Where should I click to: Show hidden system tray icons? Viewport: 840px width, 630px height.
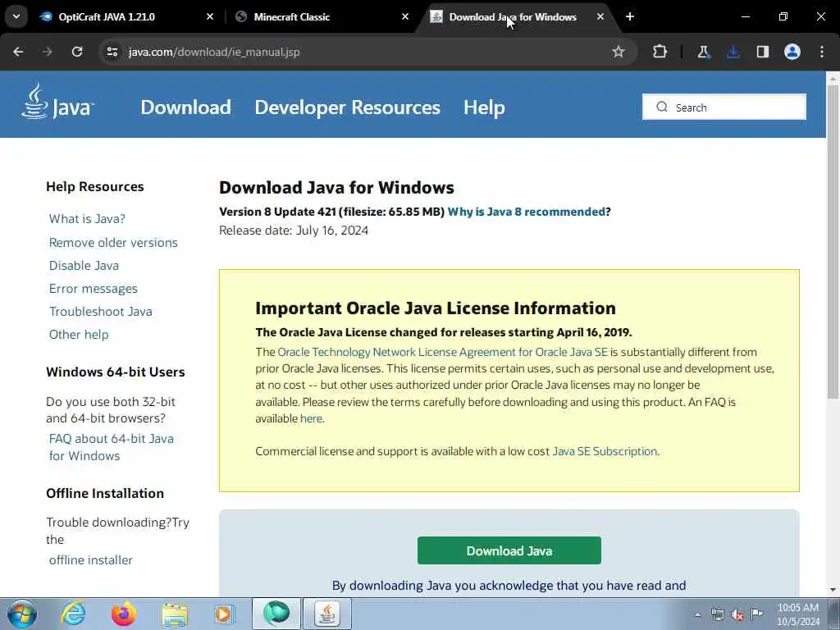click(x=697, y=615)
